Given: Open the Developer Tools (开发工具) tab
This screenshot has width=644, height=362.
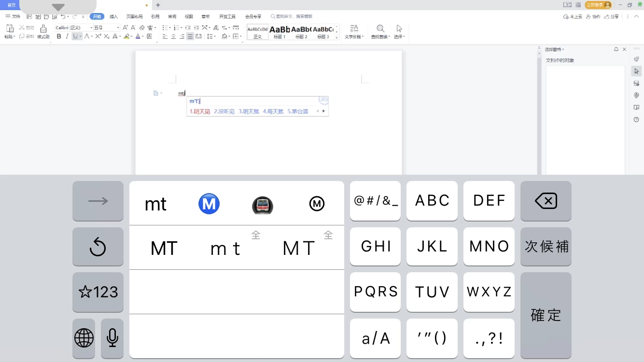Looking at the screenshot, I should [x=227, y=16].
